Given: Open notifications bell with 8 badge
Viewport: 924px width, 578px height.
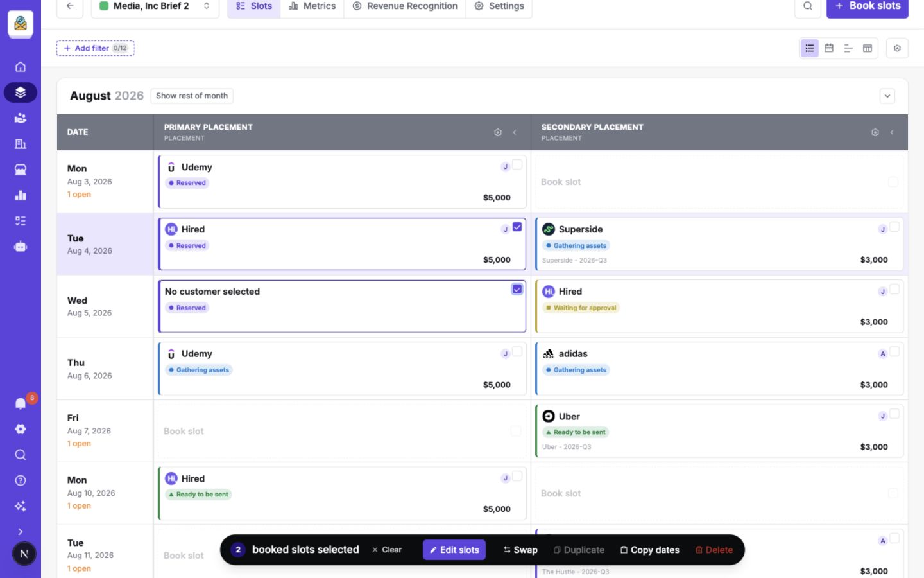Looking at the screenshot, I should click(21, 403).
